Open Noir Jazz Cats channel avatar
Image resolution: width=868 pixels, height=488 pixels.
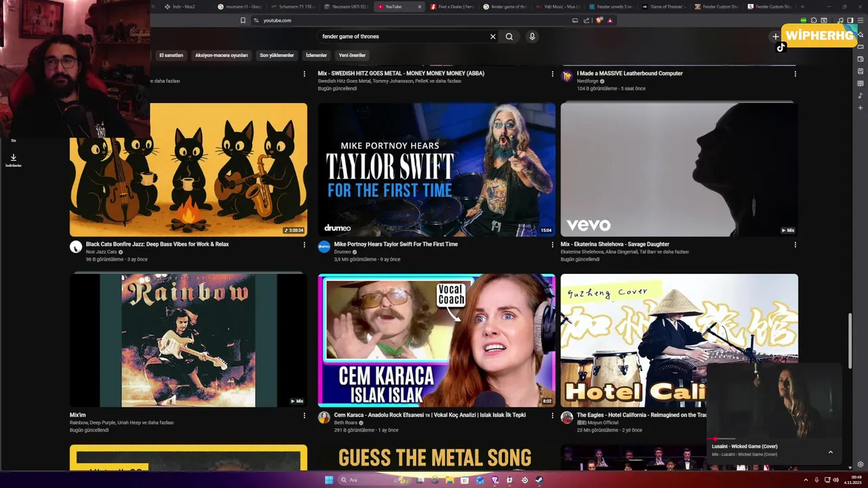(76, 247)
